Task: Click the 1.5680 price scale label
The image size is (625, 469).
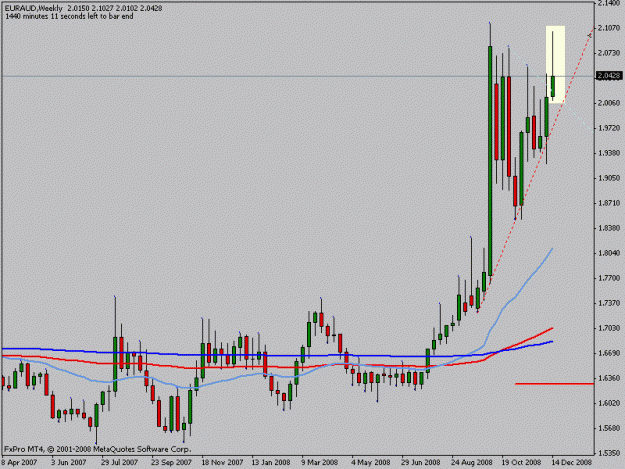Action: point(609,428)
